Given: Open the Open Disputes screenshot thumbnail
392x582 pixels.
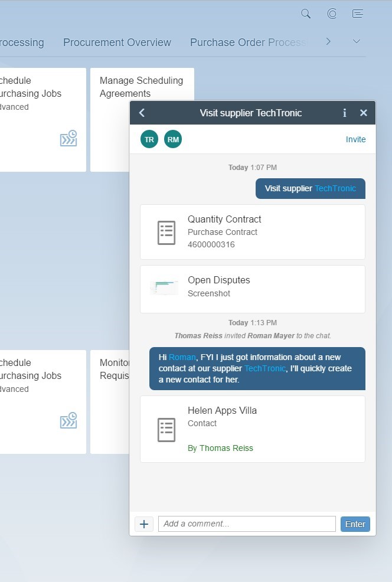Looking at the screenshot, I should 164,287.
